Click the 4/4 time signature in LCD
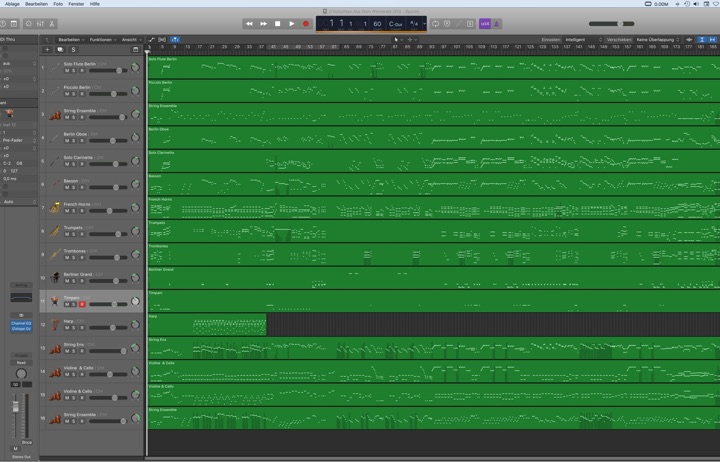Image resolution: width=720 pixels, height=462 pixels. point(414,23)
